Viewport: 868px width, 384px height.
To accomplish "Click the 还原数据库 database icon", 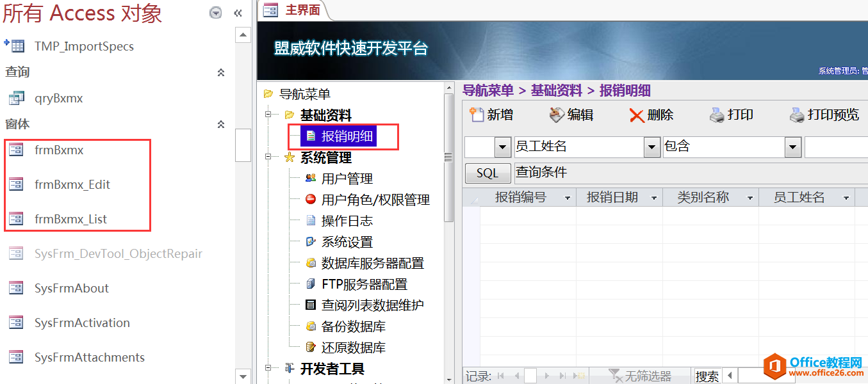I will click(311, 347).
